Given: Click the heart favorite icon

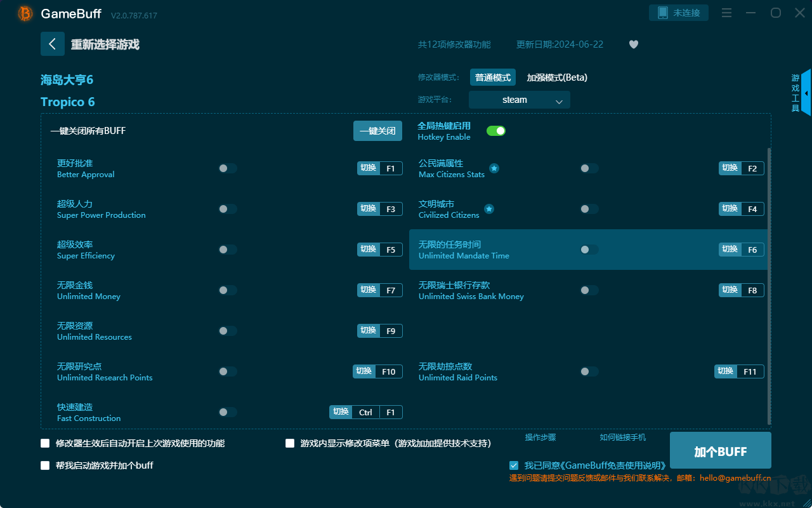Looking at the screenshot, I should pos(633,44).
